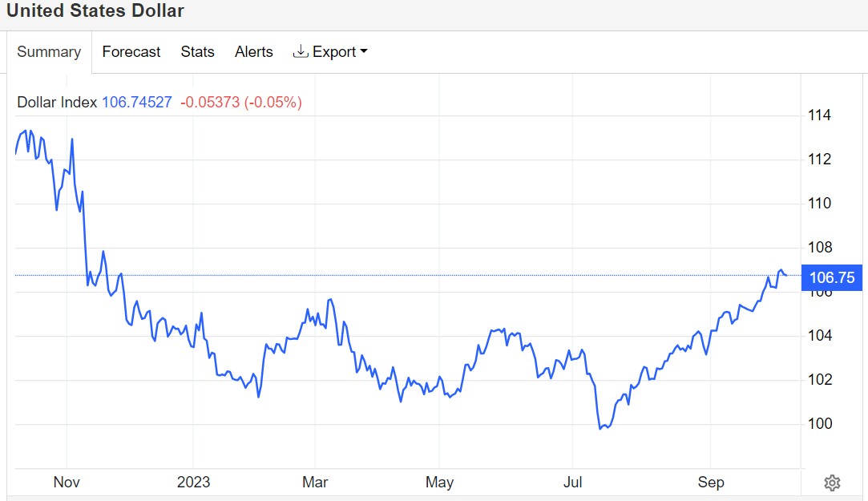Switch to the Summary tab

coord(49,52)
